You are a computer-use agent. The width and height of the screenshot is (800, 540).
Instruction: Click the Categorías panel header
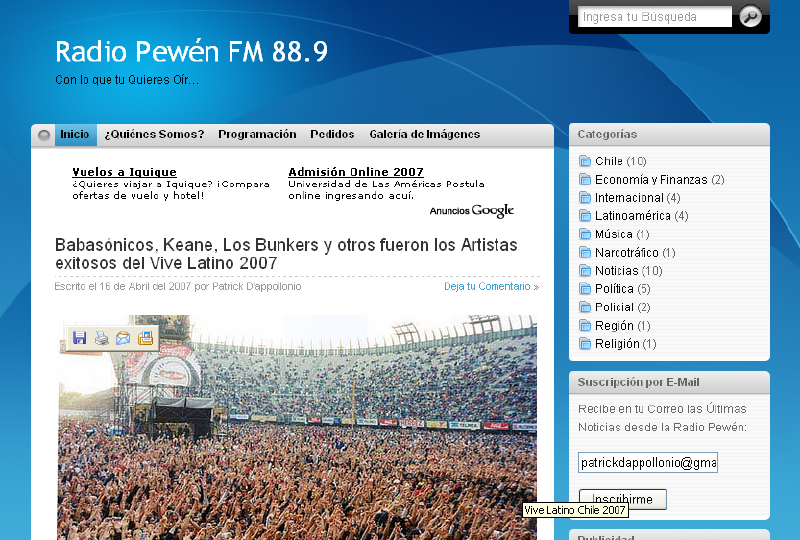[669, 134]
